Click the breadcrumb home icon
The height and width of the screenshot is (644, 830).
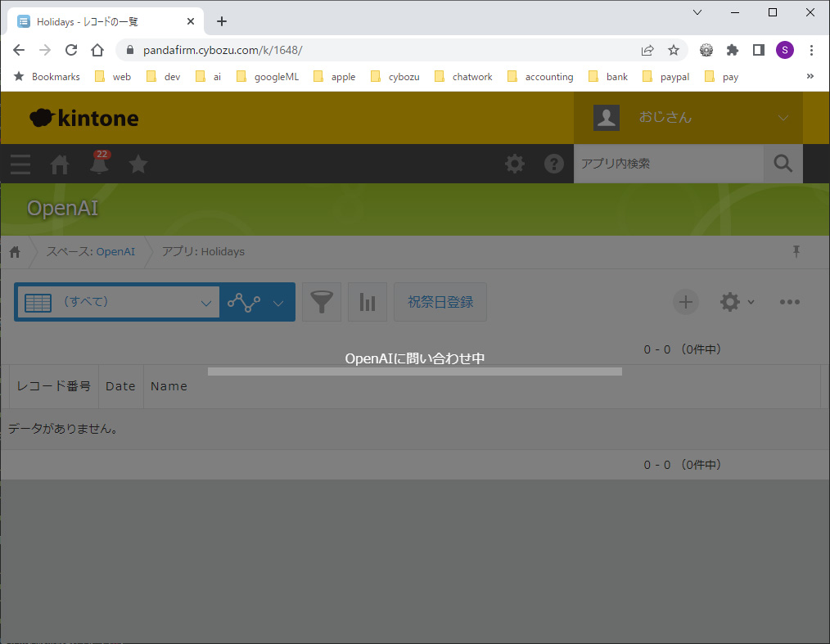click(x=15, y=252)
